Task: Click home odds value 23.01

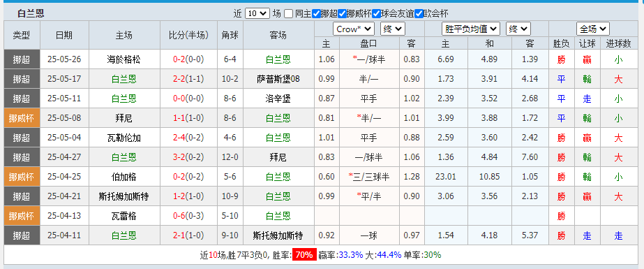Action: tap(446, 177)
